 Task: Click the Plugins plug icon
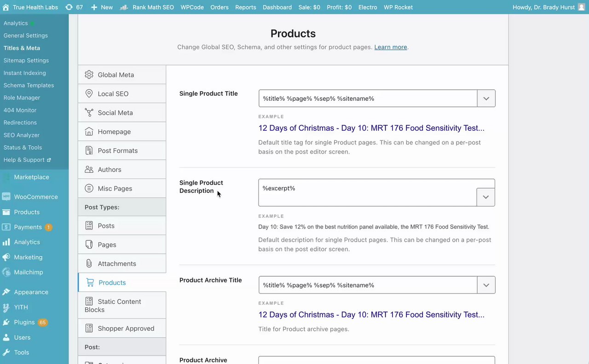pos(6,322)
